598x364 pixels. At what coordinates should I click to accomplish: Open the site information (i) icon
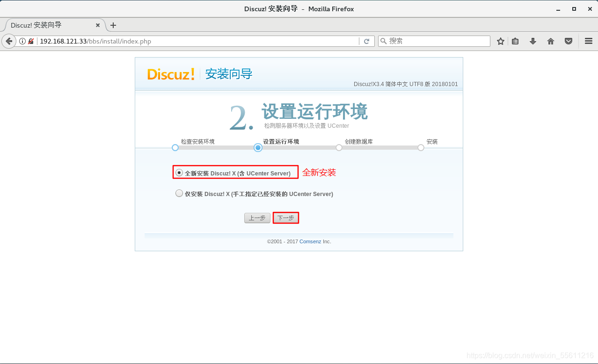pos(22,41)
